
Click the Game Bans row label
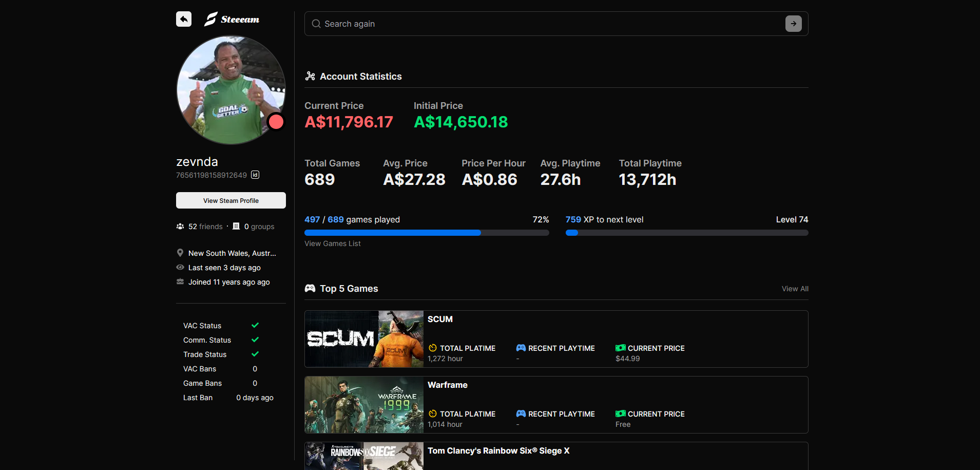202,383
